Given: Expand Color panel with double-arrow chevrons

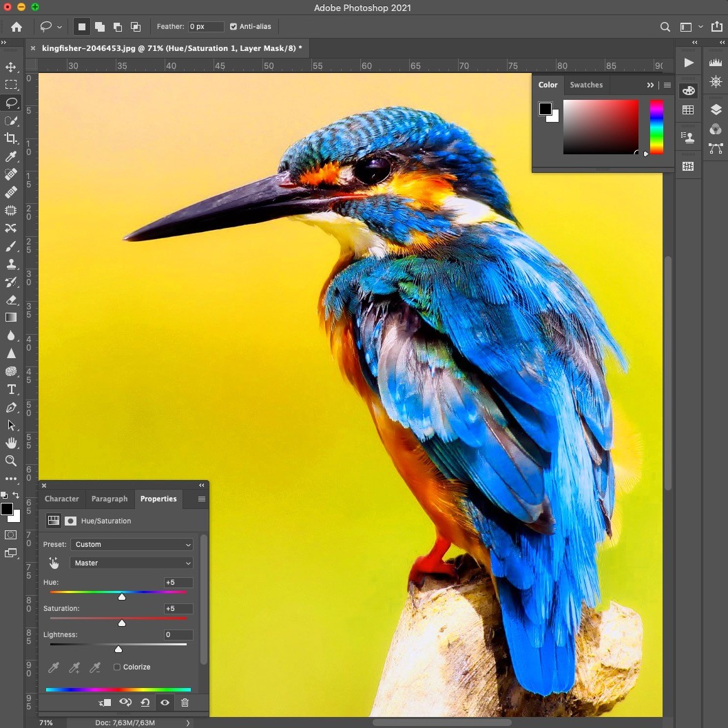Looking at the screenshot, I should point(650,85).
